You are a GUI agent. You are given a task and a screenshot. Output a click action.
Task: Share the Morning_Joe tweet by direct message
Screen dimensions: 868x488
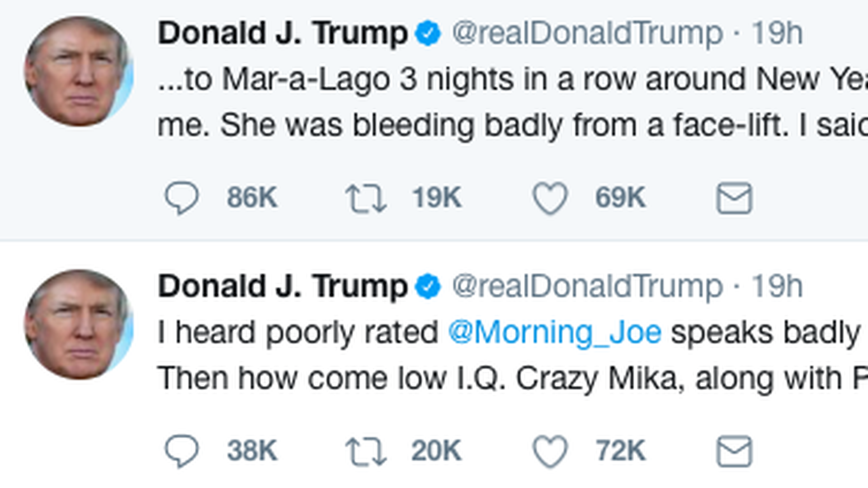[734, 451]
